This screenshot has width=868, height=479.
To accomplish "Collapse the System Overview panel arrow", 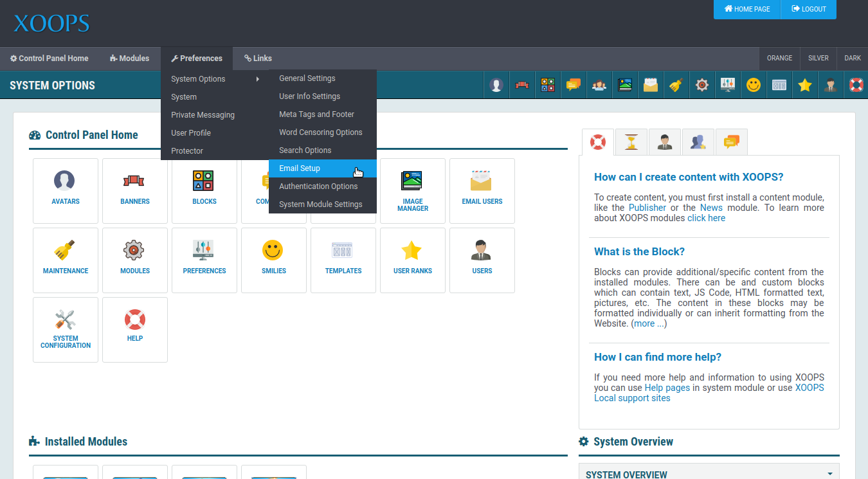I will (x=829, y=474).
